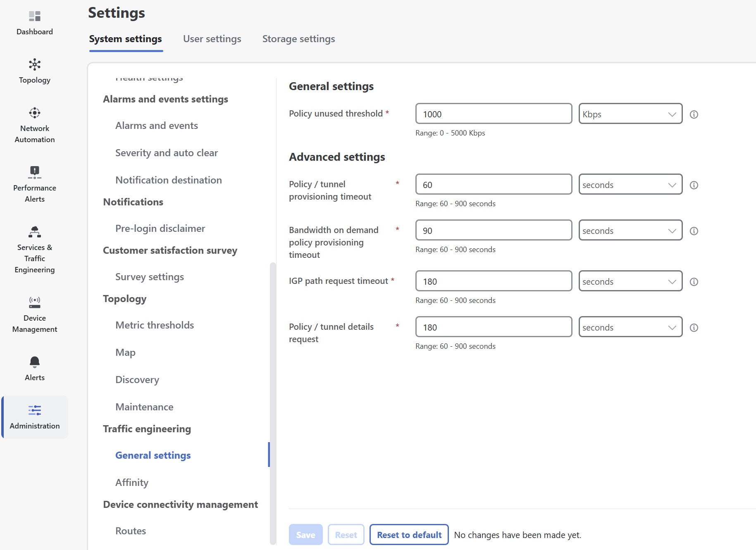Screen dimensions: 756x550
Task: Click the Reset to default button
Action: click(x=409, y=534)
